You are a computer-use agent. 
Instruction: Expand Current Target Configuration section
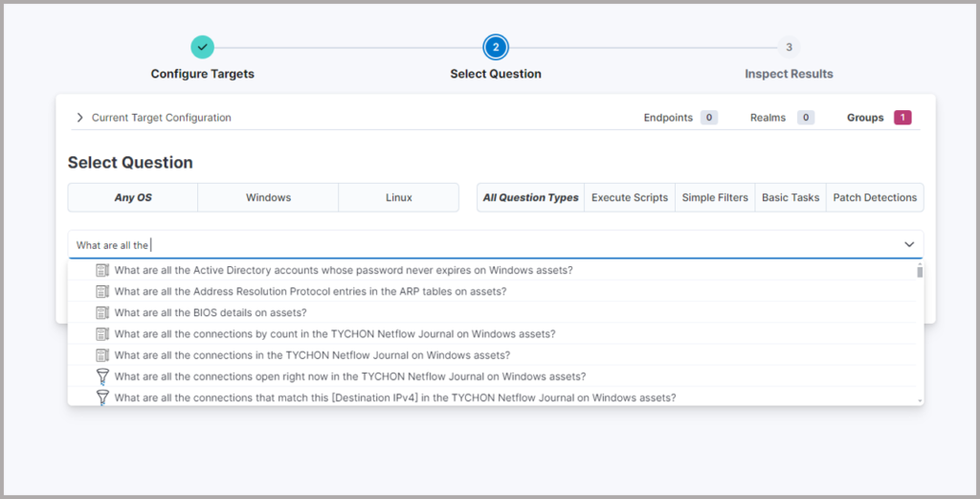(x=80, y=118)
